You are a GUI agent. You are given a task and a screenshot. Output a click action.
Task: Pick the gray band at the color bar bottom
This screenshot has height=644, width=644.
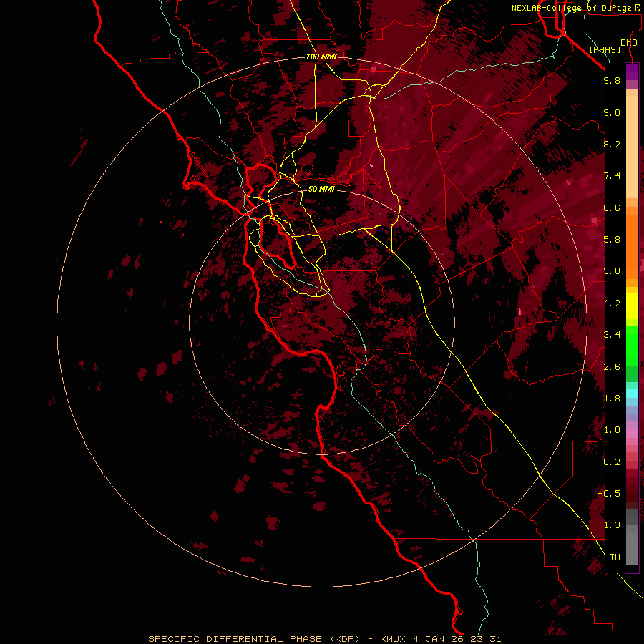[632, 537]
